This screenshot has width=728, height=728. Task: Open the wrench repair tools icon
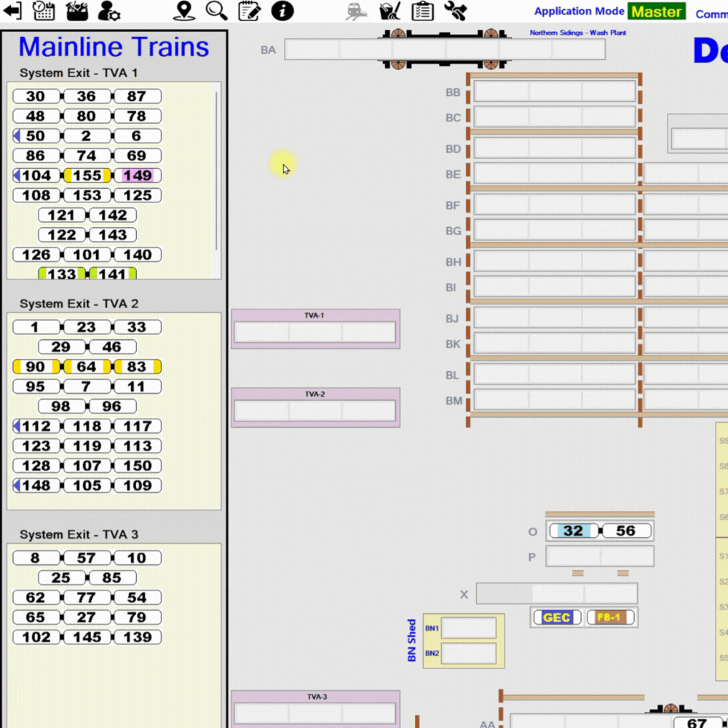(456, 11)
